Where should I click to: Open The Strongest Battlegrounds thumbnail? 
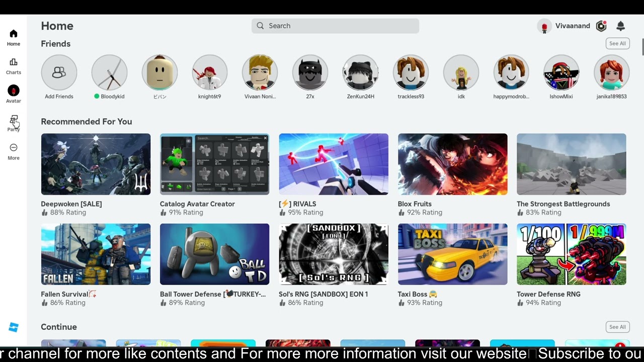[x=572, y=164]
